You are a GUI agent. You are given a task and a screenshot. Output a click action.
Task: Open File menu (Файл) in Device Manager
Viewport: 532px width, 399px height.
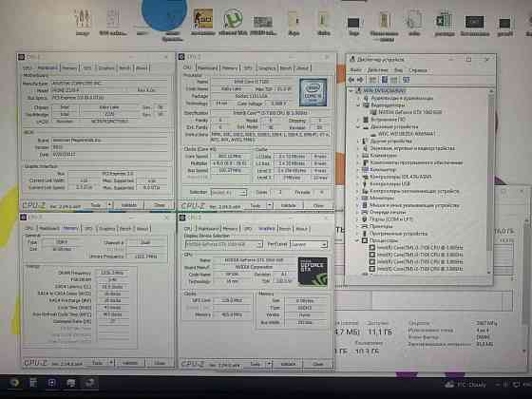point(356,70)
